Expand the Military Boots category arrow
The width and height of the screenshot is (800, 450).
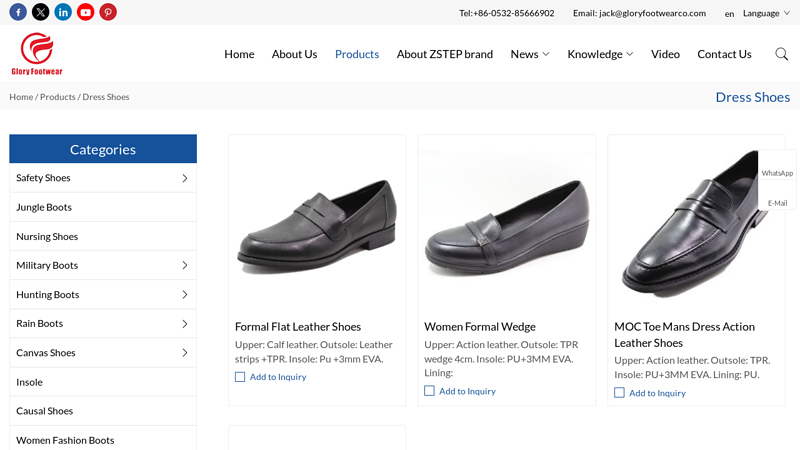coord(185,265)
